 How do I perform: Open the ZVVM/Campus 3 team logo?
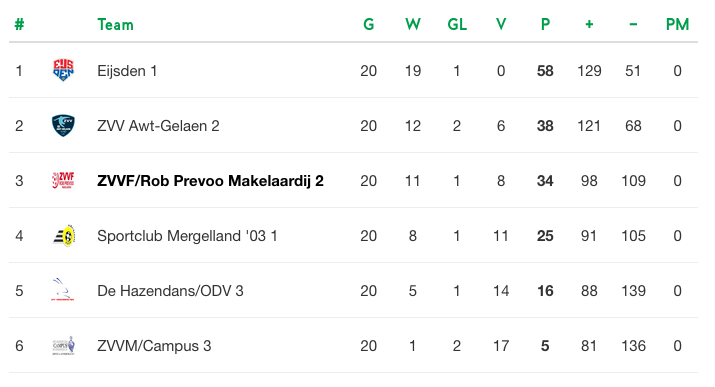click(63, 346)
